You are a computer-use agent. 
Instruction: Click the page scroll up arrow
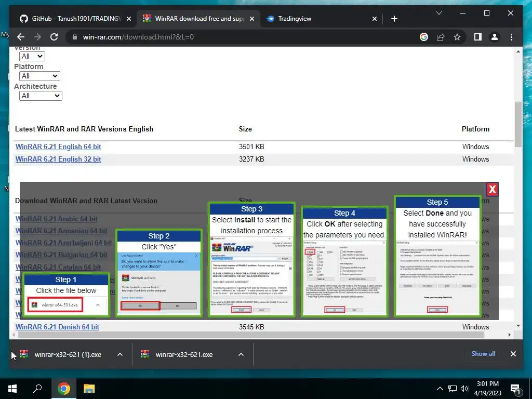[x=518, y=51]
